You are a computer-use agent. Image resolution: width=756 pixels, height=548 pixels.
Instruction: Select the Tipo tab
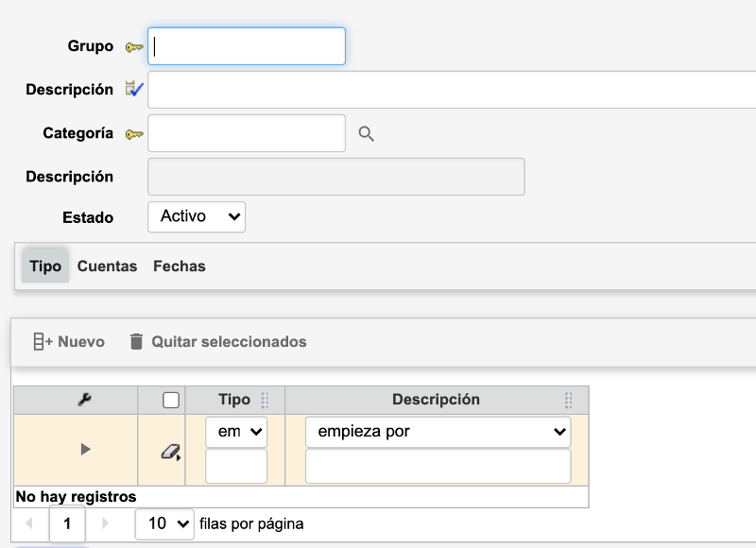[x=44, y=265]
